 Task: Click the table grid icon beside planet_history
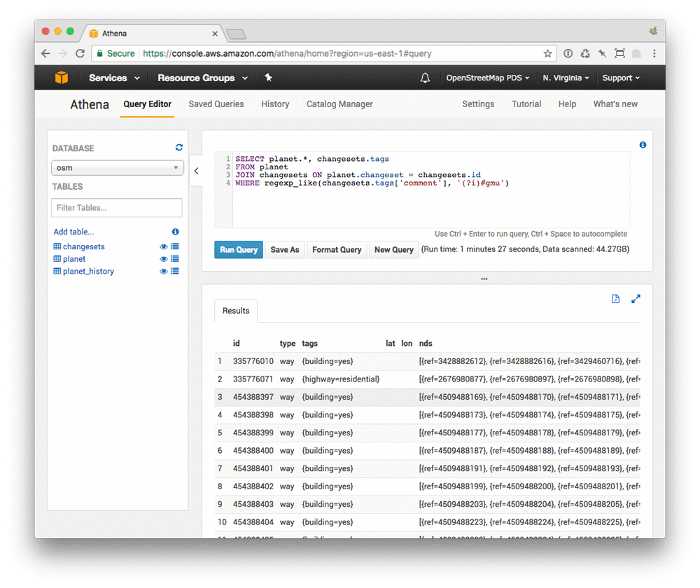(57, 271)
